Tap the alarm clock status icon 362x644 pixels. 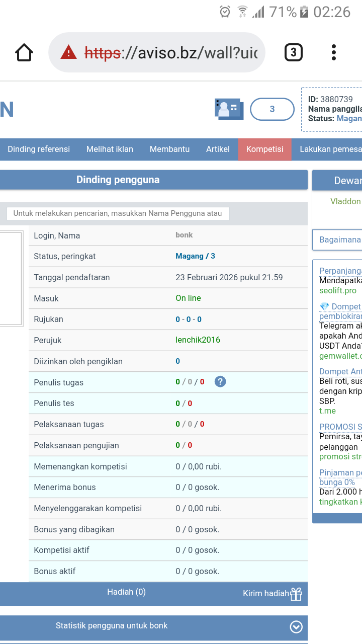click(225, 12)
